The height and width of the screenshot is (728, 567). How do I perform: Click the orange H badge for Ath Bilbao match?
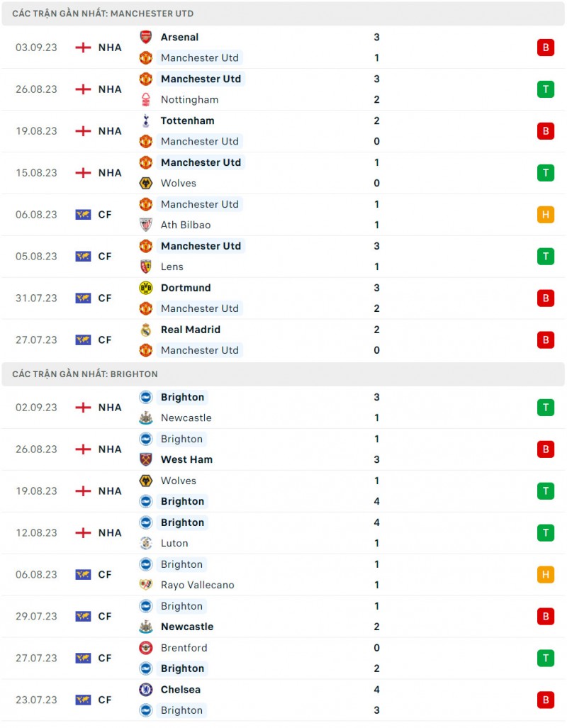point(545,215)
